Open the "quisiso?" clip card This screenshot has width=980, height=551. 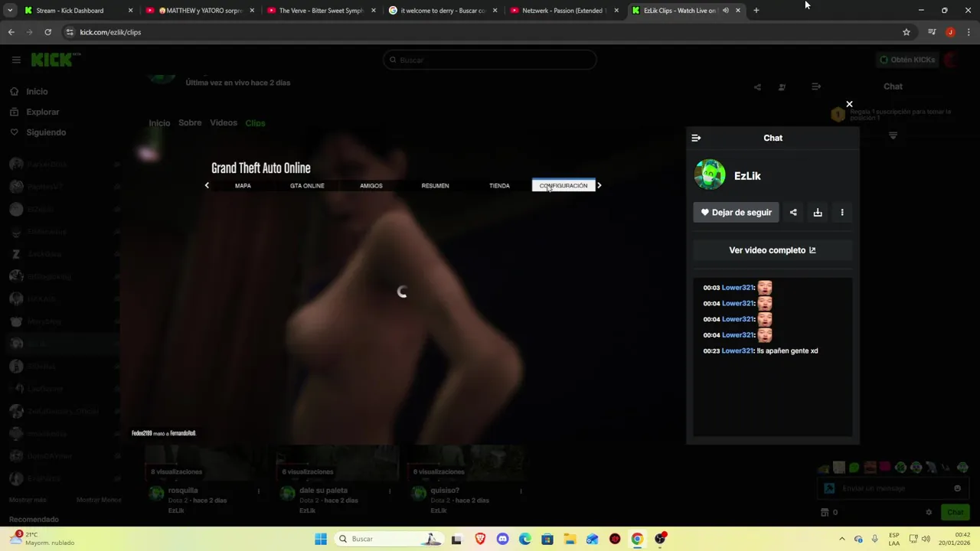point(467,481)
